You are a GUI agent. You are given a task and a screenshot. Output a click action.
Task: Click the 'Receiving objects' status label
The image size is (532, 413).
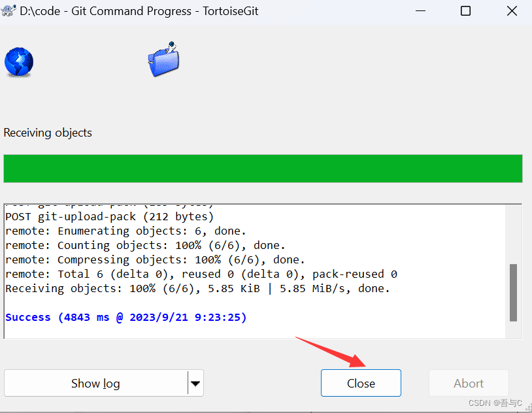click(48, 133)
